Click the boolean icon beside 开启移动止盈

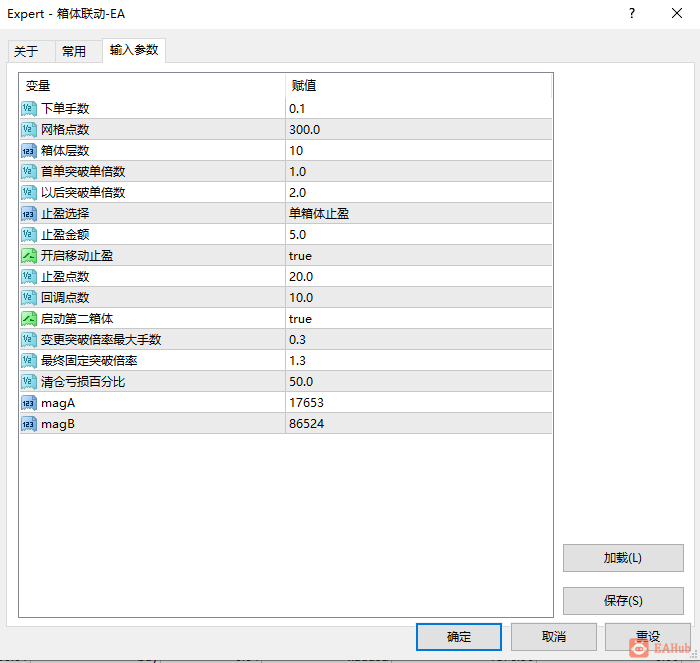point(29,255)
